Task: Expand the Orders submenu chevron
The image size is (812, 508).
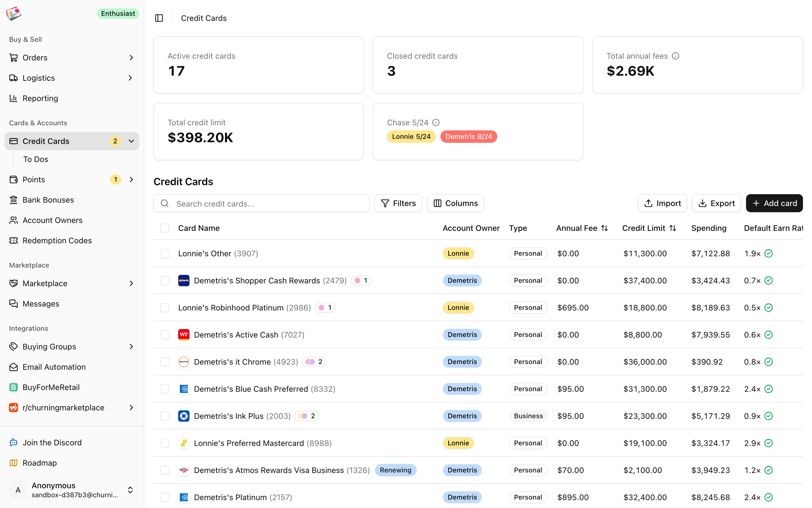Action: pos(131,58)
